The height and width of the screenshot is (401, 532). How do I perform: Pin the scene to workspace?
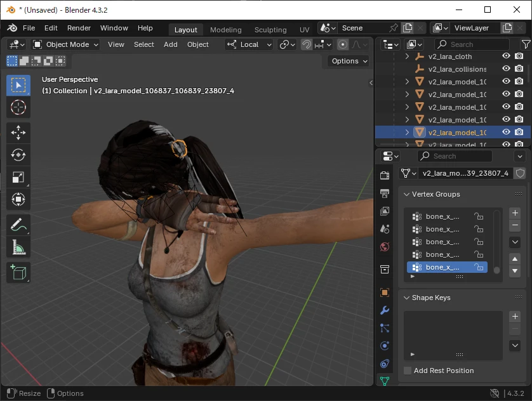pos(394,28)
